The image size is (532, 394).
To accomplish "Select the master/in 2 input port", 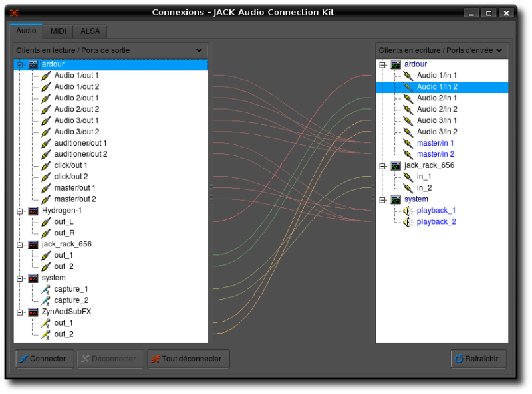I will click(x=436, y=154).
